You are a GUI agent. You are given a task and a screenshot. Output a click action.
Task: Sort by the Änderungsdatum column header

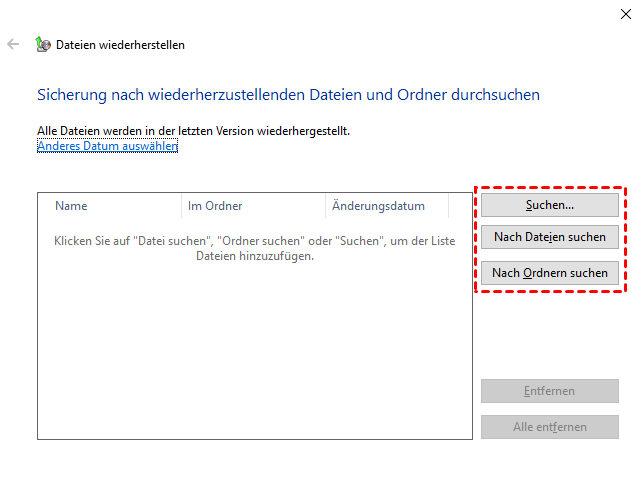(378, 206)
